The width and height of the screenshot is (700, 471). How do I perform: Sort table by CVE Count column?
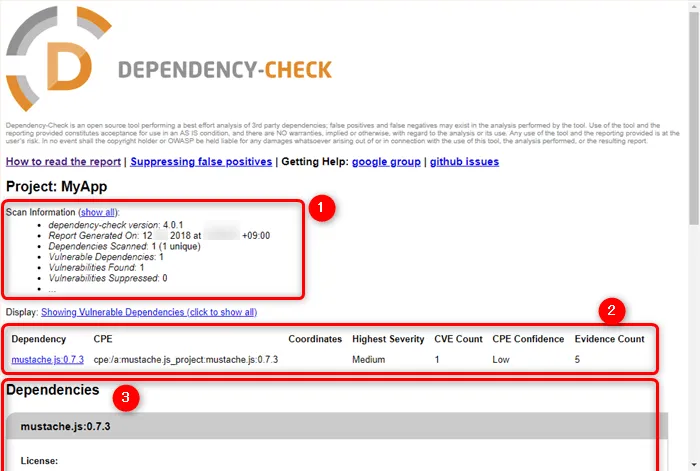coord(458,339)
